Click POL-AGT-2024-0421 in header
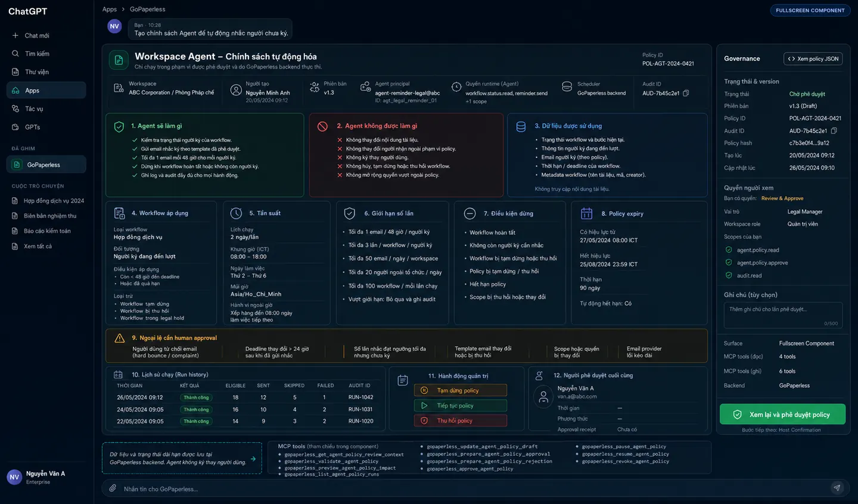 point(668,63)
